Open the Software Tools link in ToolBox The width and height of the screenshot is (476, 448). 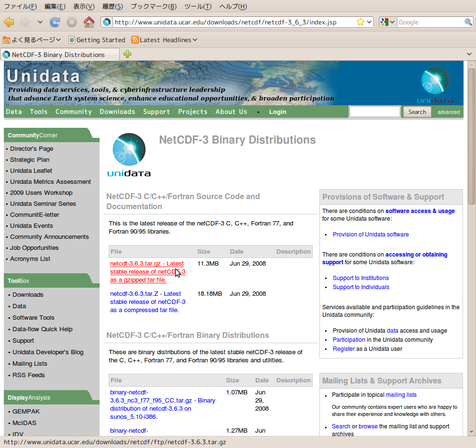pyautogui.click(x=34, y=318)
